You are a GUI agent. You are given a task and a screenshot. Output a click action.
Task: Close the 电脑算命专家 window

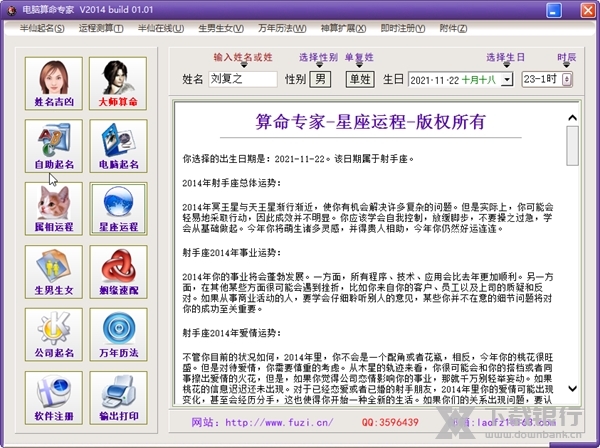(588, 10)
